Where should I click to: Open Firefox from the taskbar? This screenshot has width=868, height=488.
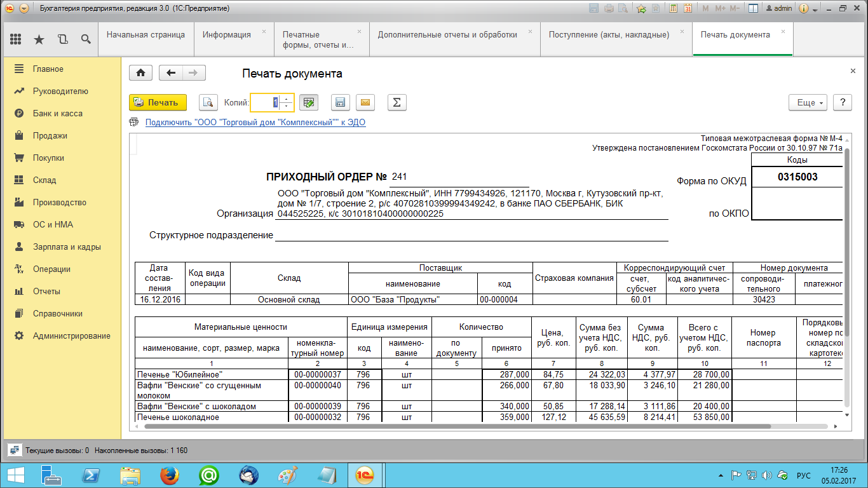tap(169, 475)
